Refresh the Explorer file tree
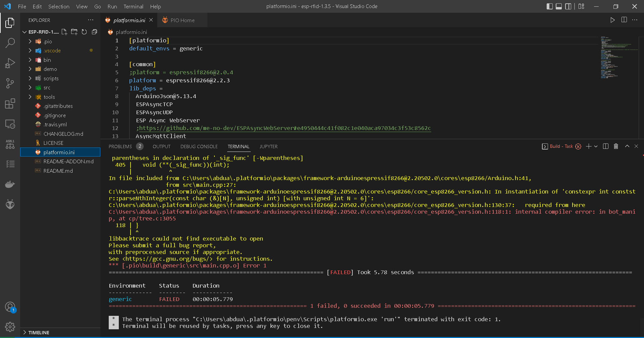The width and height of the screenshot is (644, 338). pyautogui.click(x=84, y=32)
